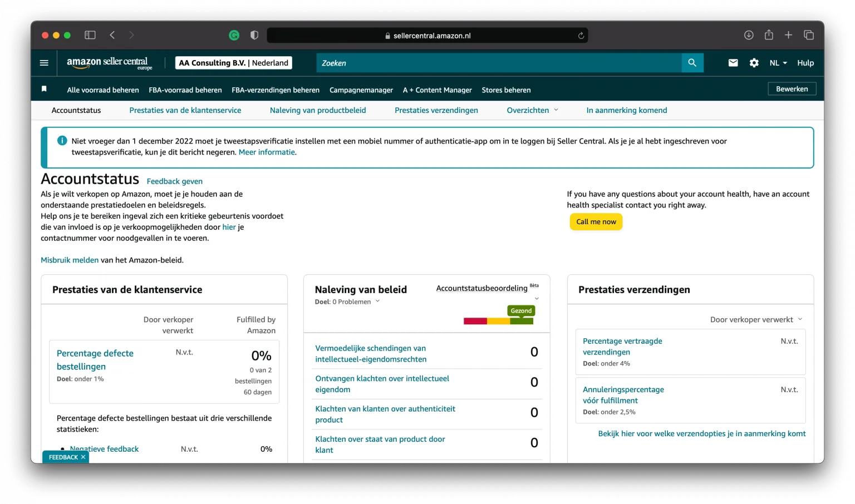Screen dimensions: 855x504
Task: Expand the Overzichten menu
Action: point(532,110)
